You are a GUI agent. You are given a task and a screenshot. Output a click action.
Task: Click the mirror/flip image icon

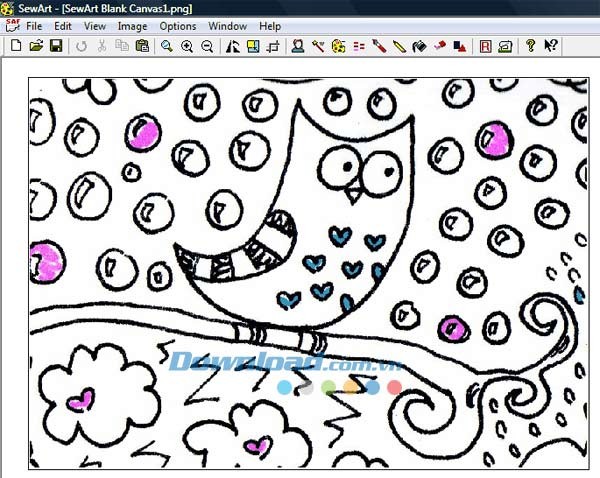coord(233,46)
